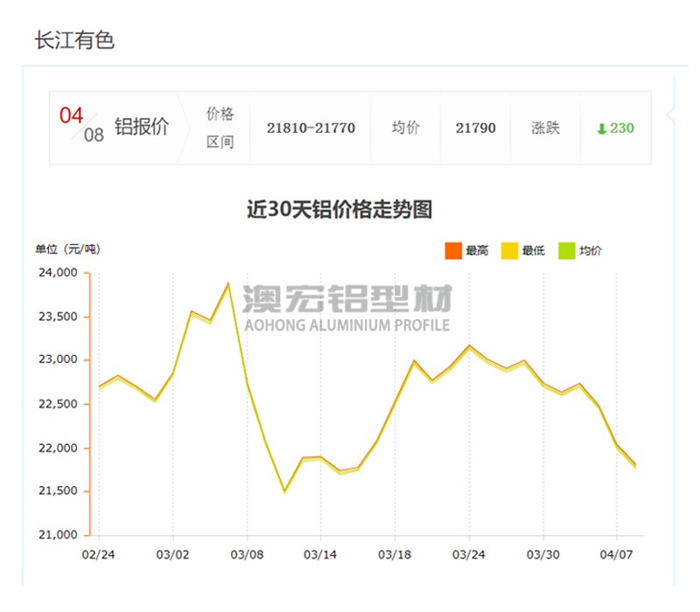Select the orange 最高 legend marker
Viewport: 700px width, 612px height.
(x=452, y=249)
